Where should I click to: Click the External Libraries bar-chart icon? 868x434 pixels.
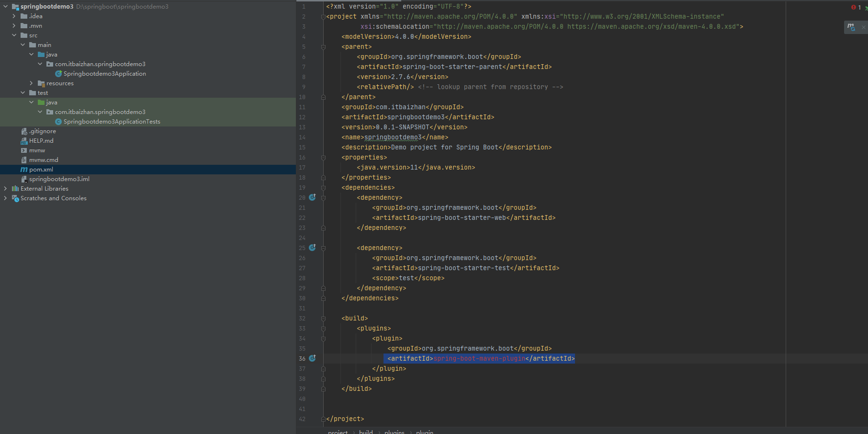click(x=15, y=189)
